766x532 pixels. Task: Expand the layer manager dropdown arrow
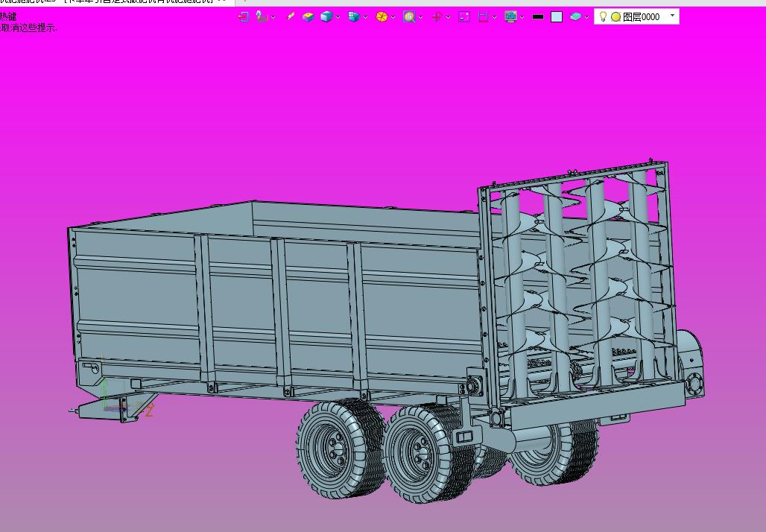586,17
